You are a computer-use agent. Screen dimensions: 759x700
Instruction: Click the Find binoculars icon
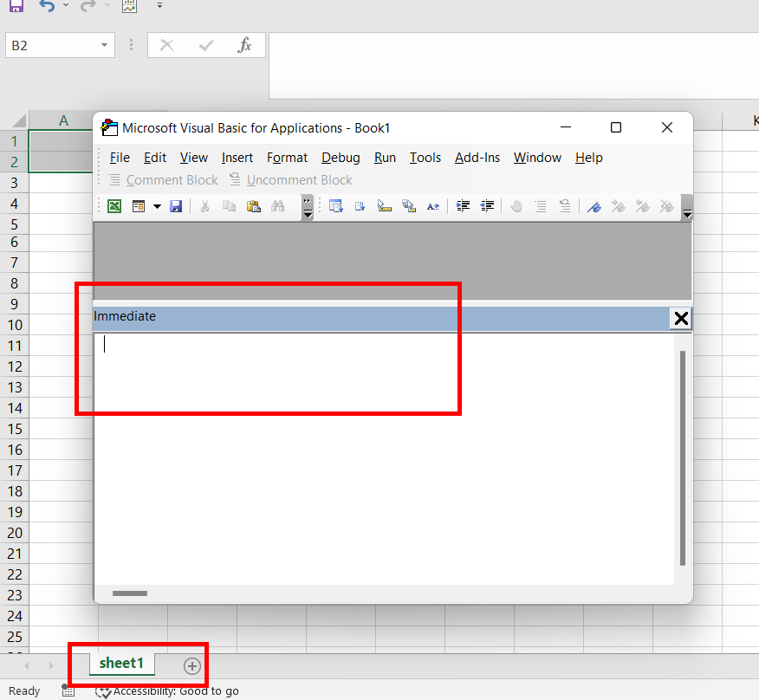point(278,207)
